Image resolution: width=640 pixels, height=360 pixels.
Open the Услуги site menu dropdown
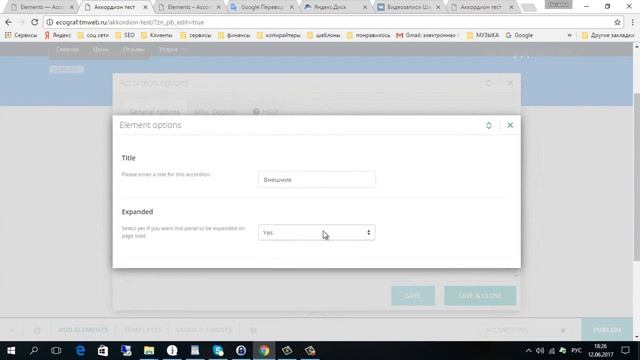point(171,49)
